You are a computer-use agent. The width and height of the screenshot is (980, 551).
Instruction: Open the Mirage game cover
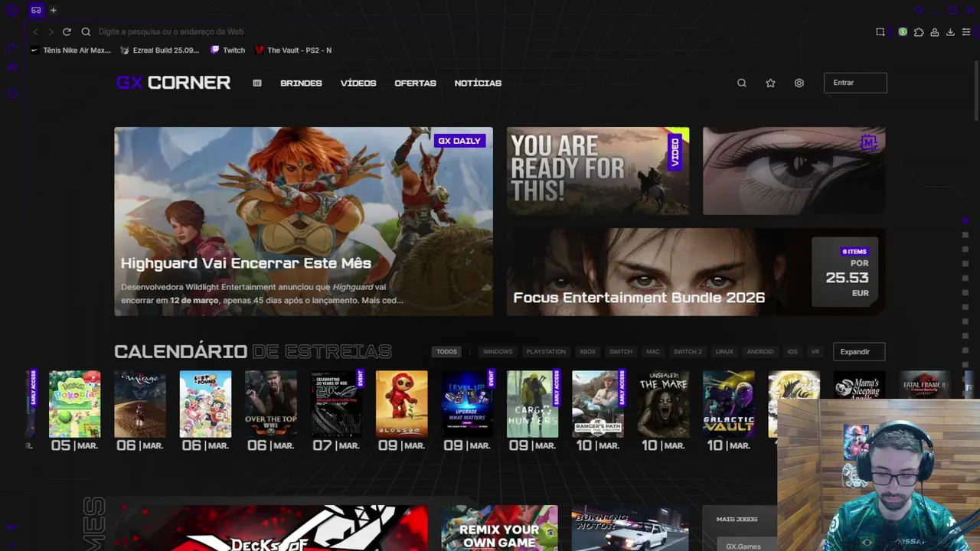(x=140, y=404)
